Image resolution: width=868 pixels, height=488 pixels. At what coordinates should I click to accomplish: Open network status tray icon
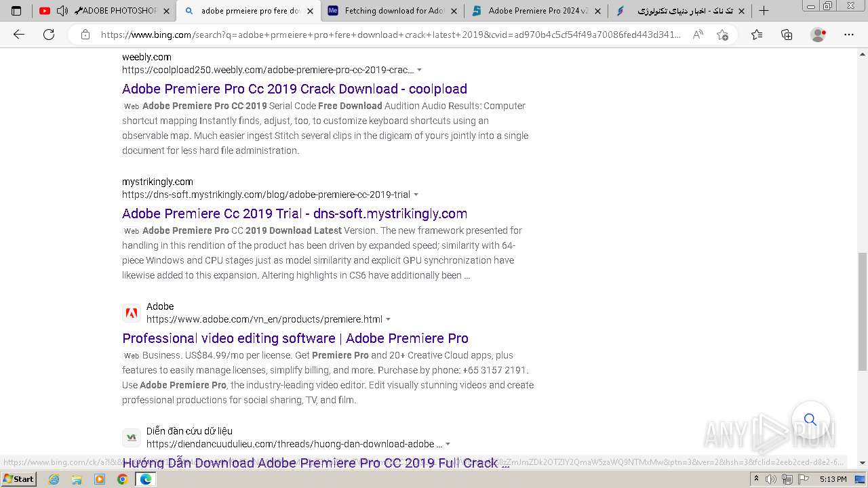coord(787,479)
